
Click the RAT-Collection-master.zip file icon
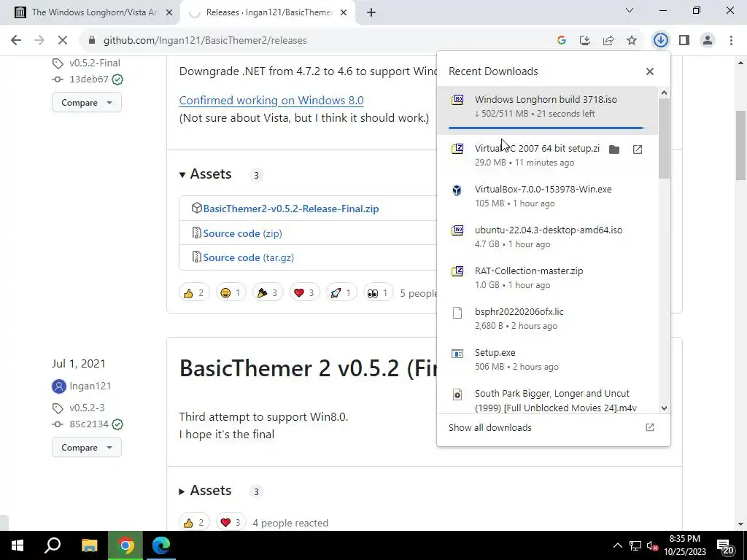coord(457,271)
